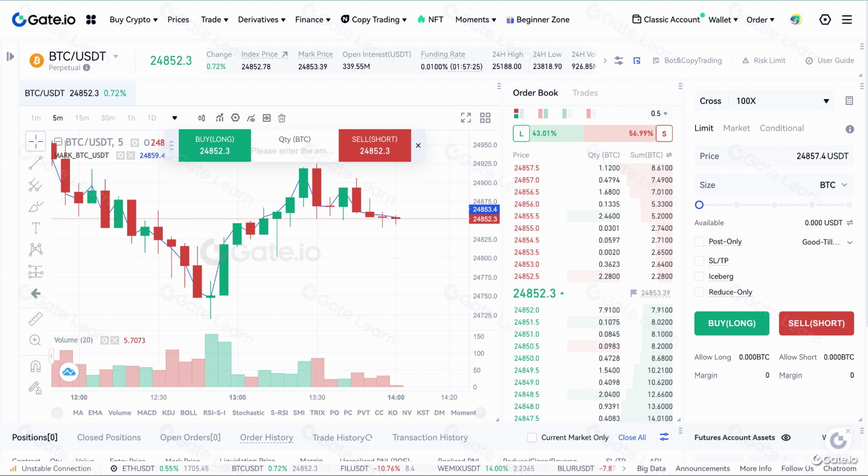Click the ruler measure tool

pyautogui.click(x=36, y=319)
